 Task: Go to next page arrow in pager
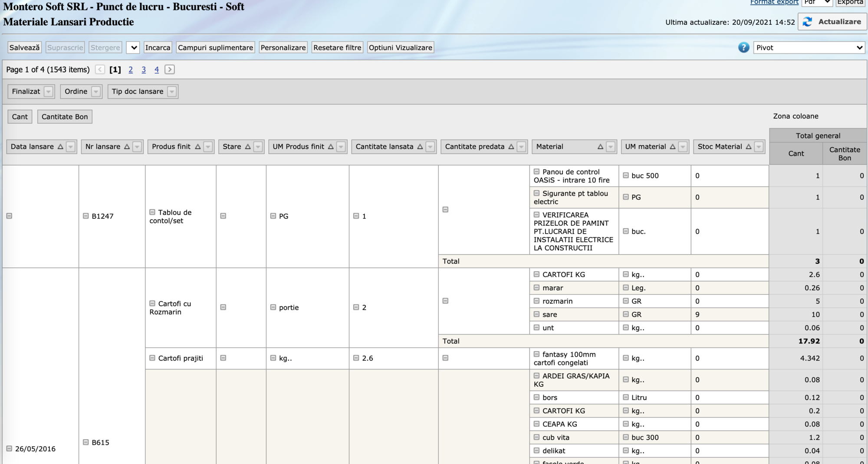point(170,70)
